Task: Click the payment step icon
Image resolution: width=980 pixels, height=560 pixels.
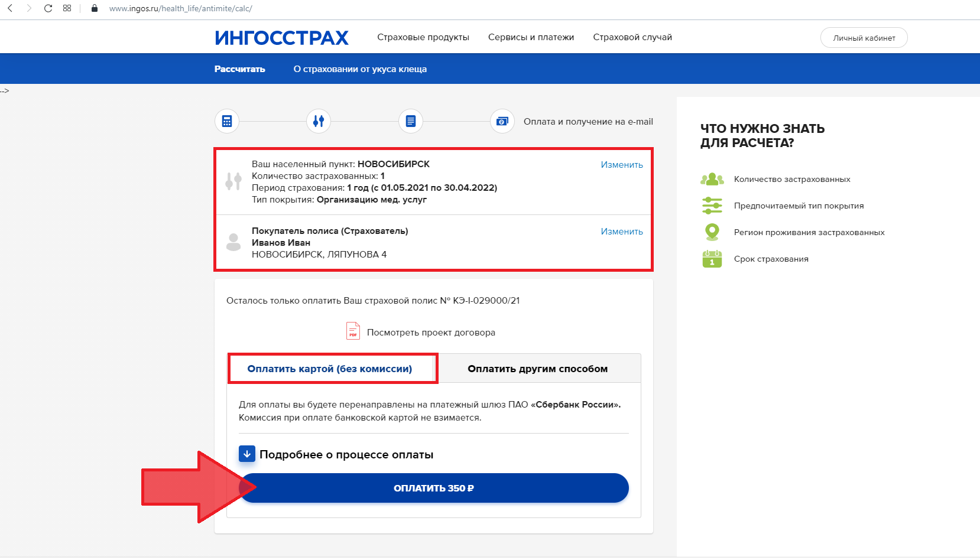Action: (x=502, y=121)
